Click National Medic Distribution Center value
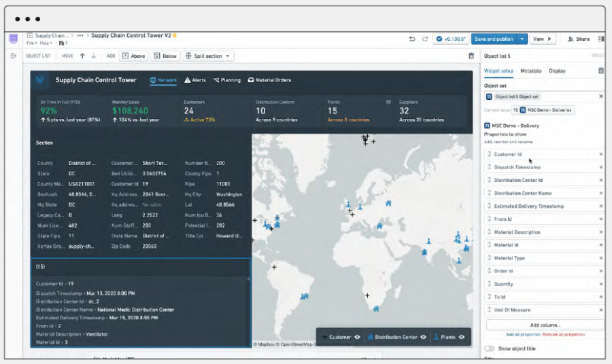 click(x=135, y=310)
